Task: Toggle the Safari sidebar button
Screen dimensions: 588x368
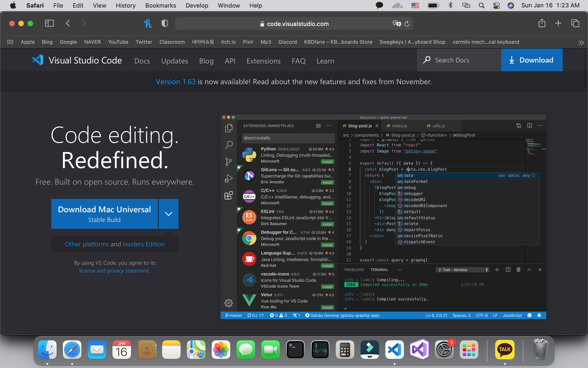Action: [x=49, y=23]
